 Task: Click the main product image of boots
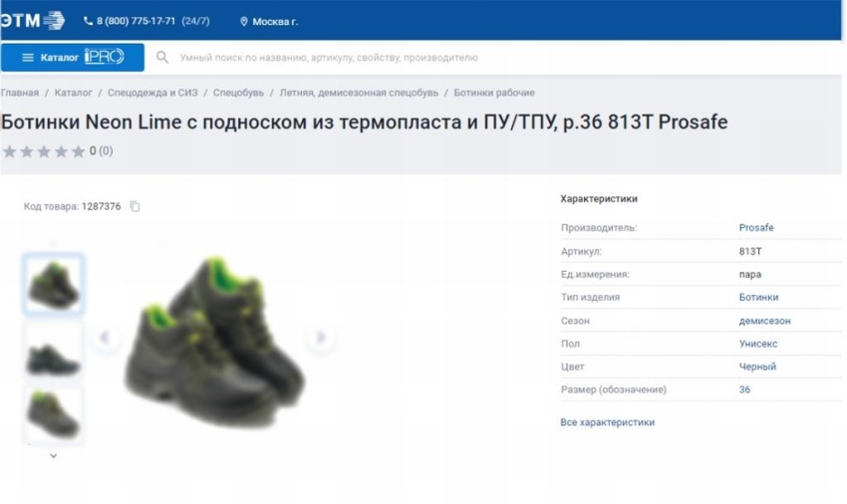[214, 342]
